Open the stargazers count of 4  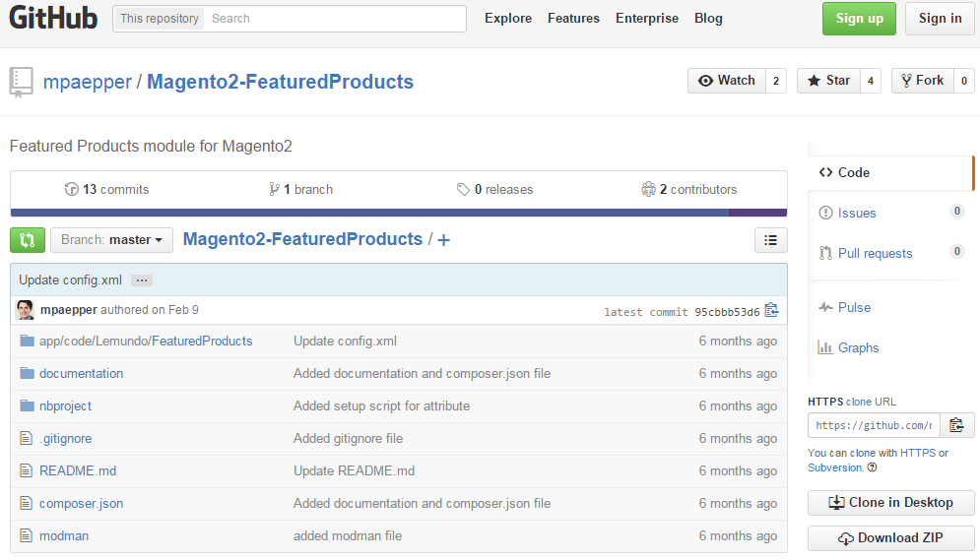coord(871,81)
